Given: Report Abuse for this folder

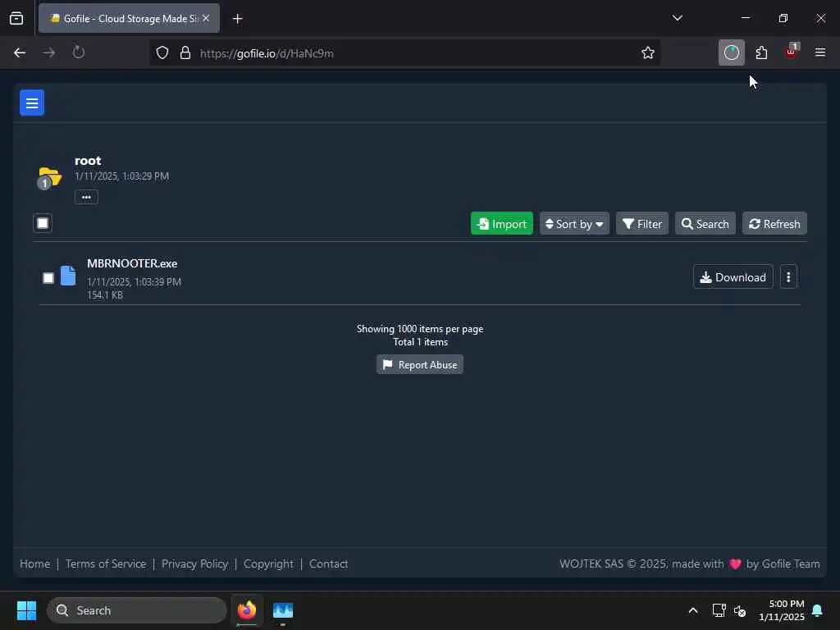Looking at the screenshot, I should click(419, 365).
